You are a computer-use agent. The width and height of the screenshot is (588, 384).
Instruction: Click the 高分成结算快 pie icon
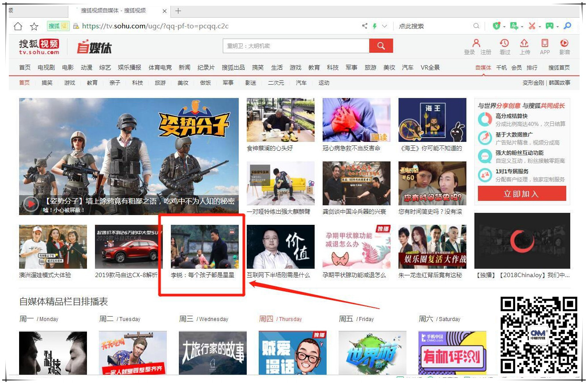(485, 120)
